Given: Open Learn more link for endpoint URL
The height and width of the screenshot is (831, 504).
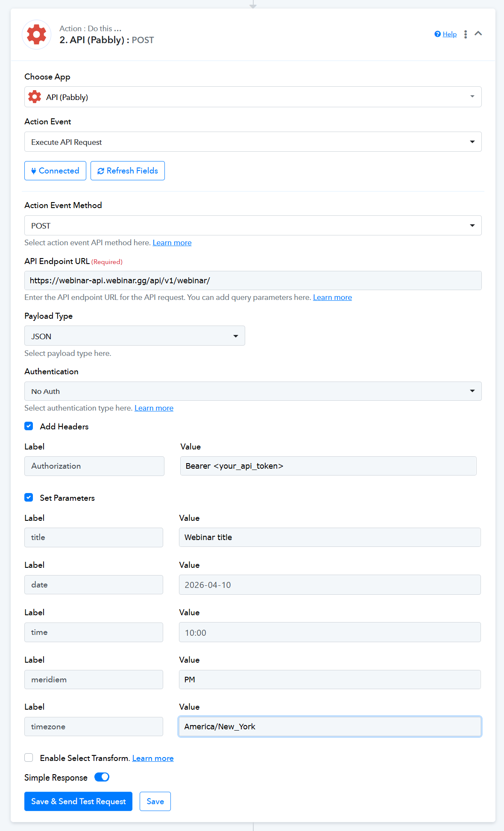Looking at the screenshot, I should 332,297.
